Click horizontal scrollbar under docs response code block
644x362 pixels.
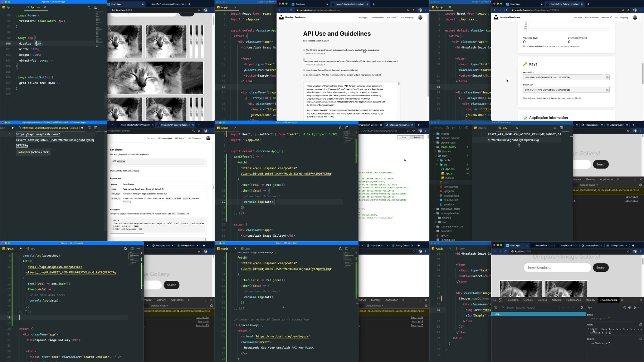(x=128, y=233)
